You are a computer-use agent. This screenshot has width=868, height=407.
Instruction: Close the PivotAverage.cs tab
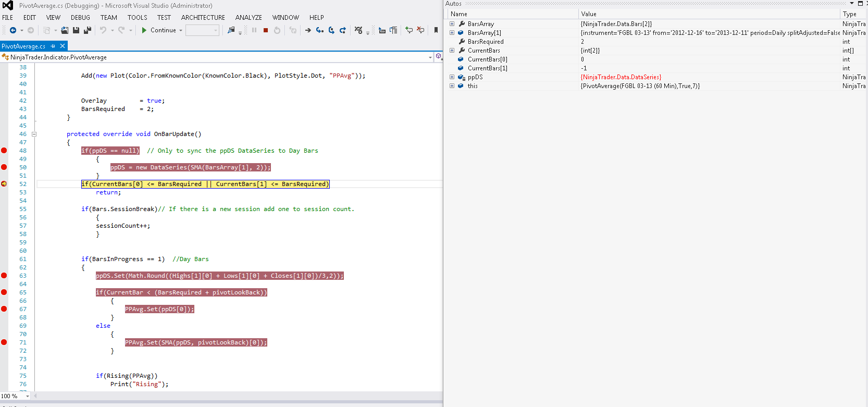pyautogui.click(x=63, y=46)
